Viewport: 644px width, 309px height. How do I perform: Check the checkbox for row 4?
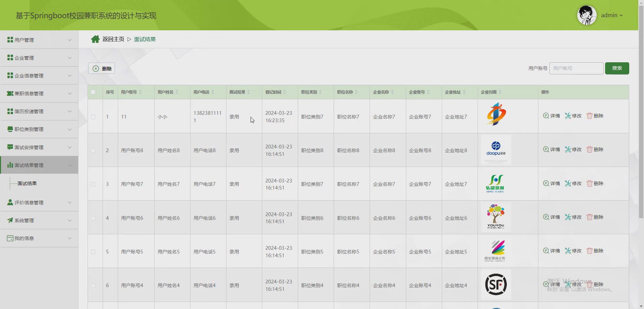pos(93,218)
